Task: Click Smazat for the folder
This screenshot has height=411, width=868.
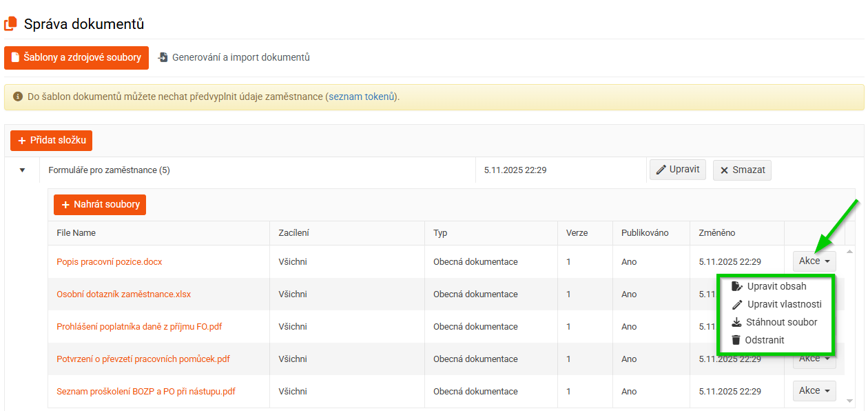Action: click(742, 170)
